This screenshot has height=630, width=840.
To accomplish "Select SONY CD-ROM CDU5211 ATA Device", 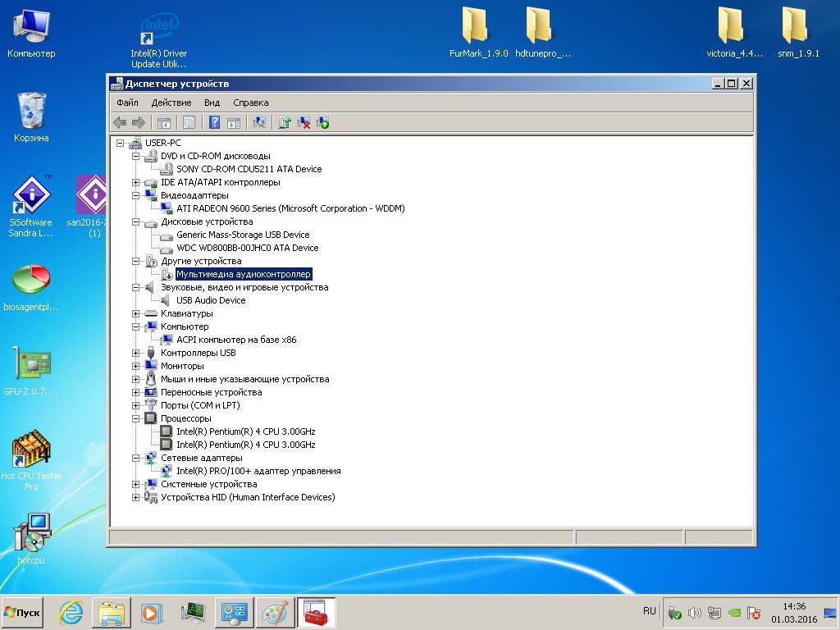I will point(249,169).
